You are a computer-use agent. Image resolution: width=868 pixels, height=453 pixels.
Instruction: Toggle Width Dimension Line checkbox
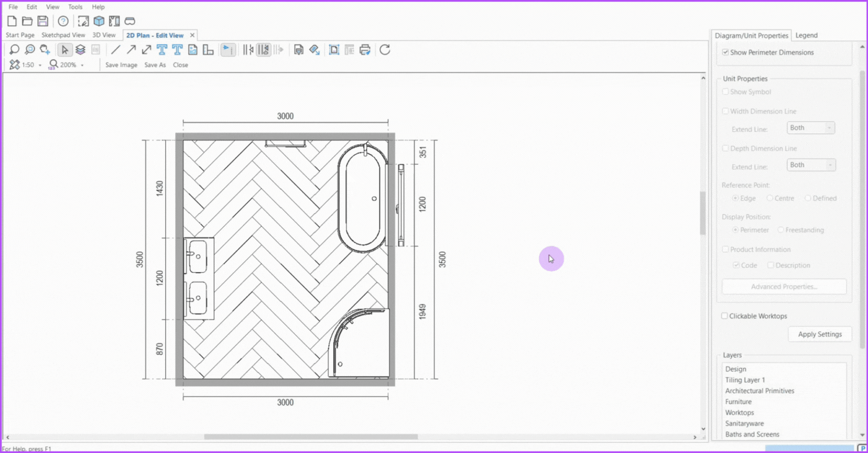(x=725, y=111)
